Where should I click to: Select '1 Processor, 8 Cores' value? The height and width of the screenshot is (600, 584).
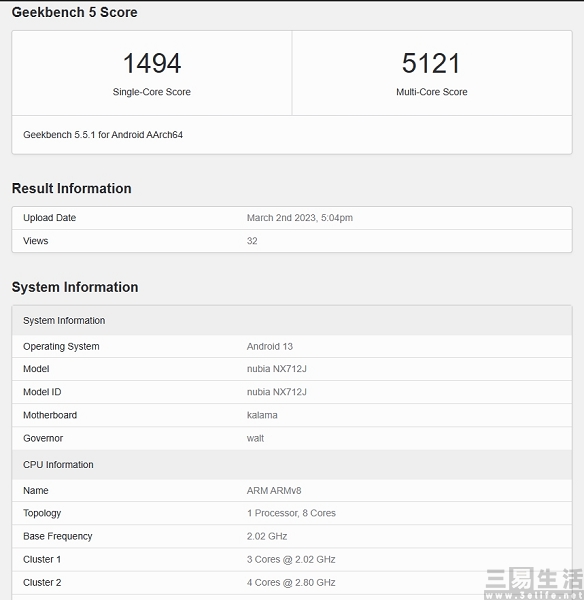coord(291,513)
